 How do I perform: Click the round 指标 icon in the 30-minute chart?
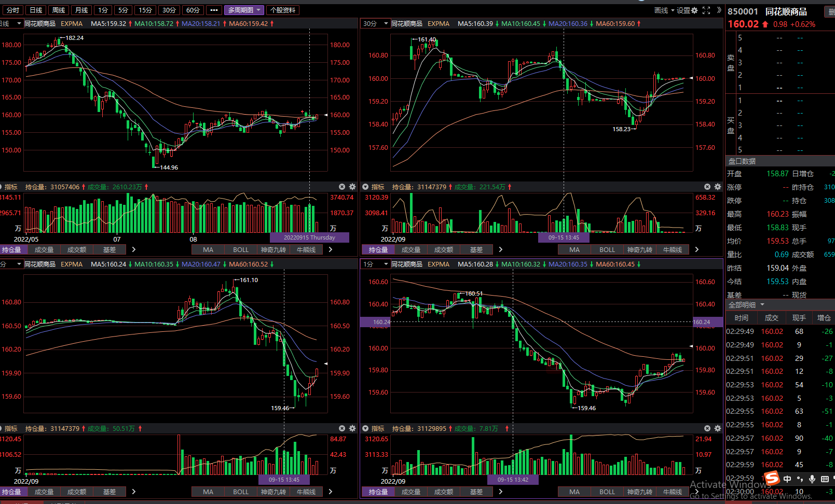click(365, 187)
